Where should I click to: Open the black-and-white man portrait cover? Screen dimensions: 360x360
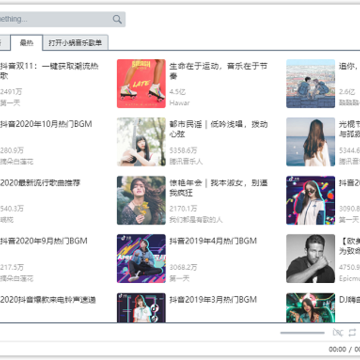point(311,259)
